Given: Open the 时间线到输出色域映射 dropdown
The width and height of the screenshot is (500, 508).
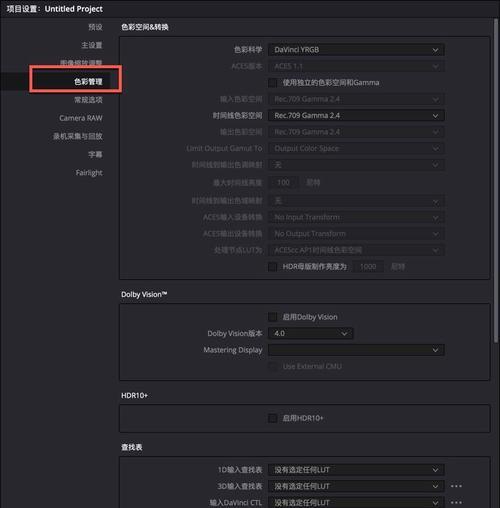Looking at the screenshot, I should point(356,201).
